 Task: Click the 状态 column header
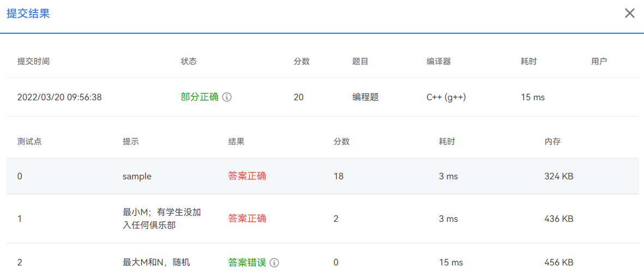189,62
